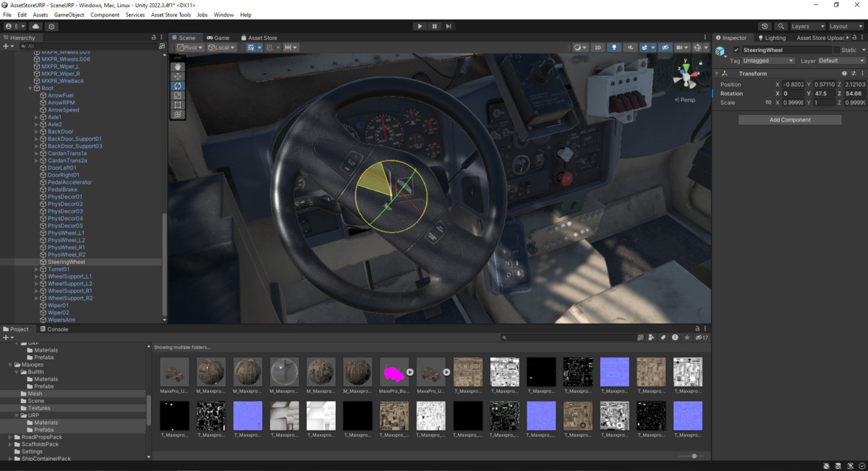Uncheck the SteeringWheel active checkbox

point(736,50)
